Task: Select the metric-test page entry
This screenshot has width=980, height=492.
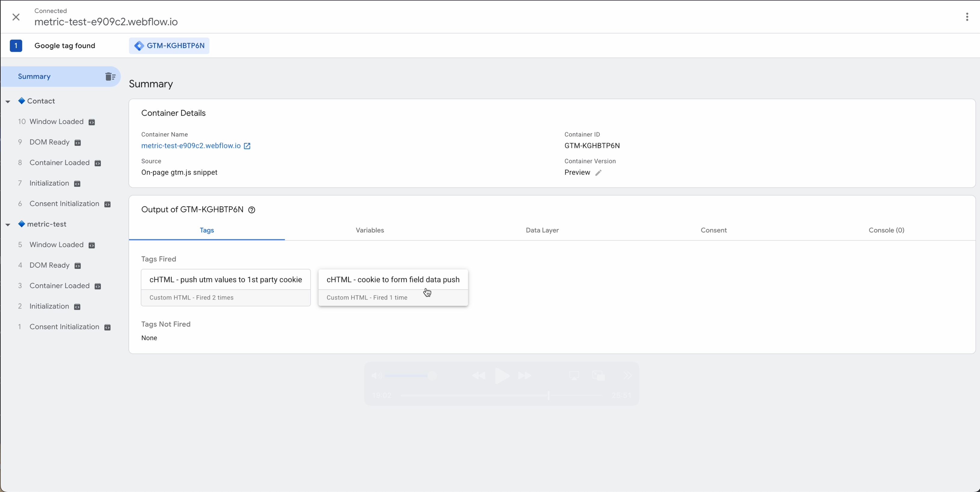Action: tap(46, 224)
